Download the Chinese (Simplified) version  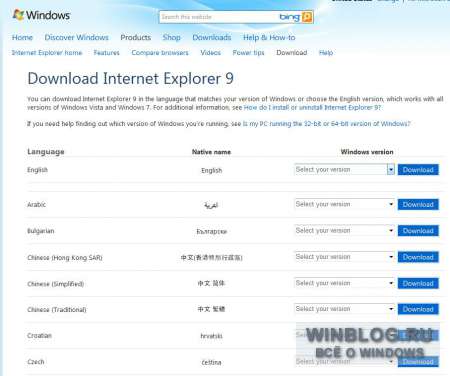(x=418, y=283)
